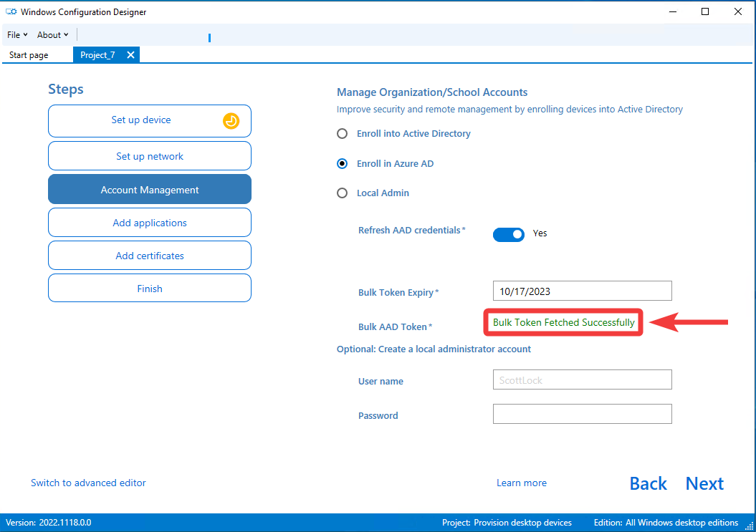Select the Enroll into Active Directory option
Viewport: 756px width, 532px height.
click(x=342, y=133)
